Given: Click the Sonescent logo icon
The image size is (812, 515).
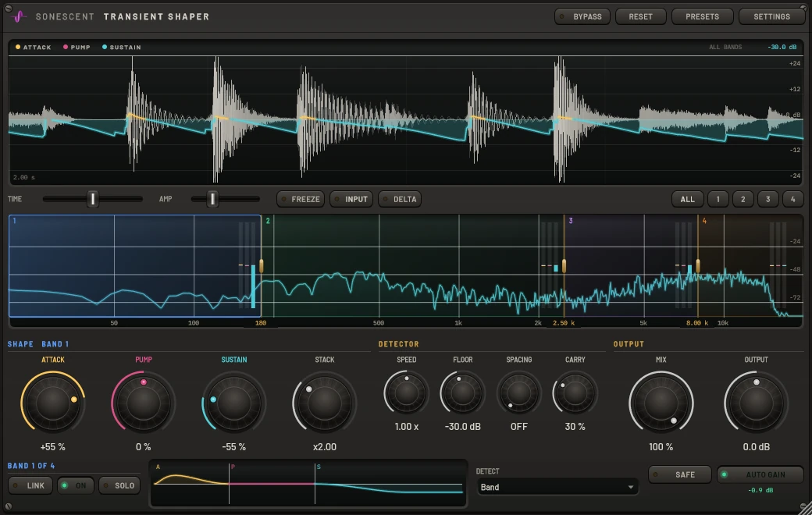Looking at the screenshot, I should point(19,16).
